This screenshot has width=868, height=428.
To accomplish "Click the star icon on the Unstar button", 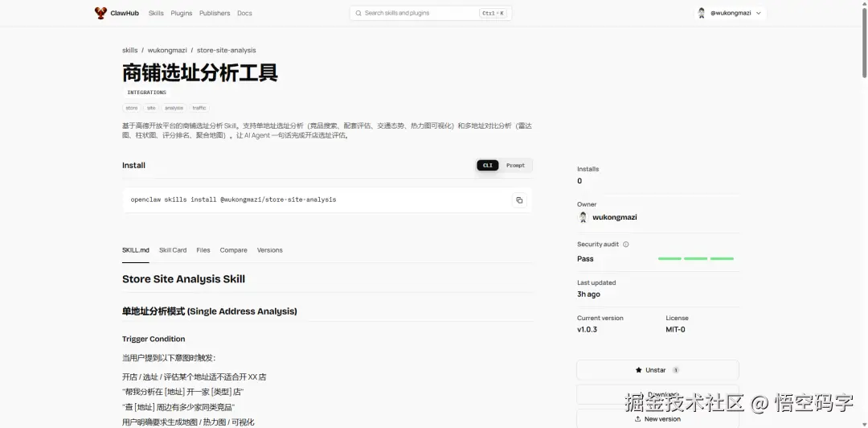I will [639, 370].
